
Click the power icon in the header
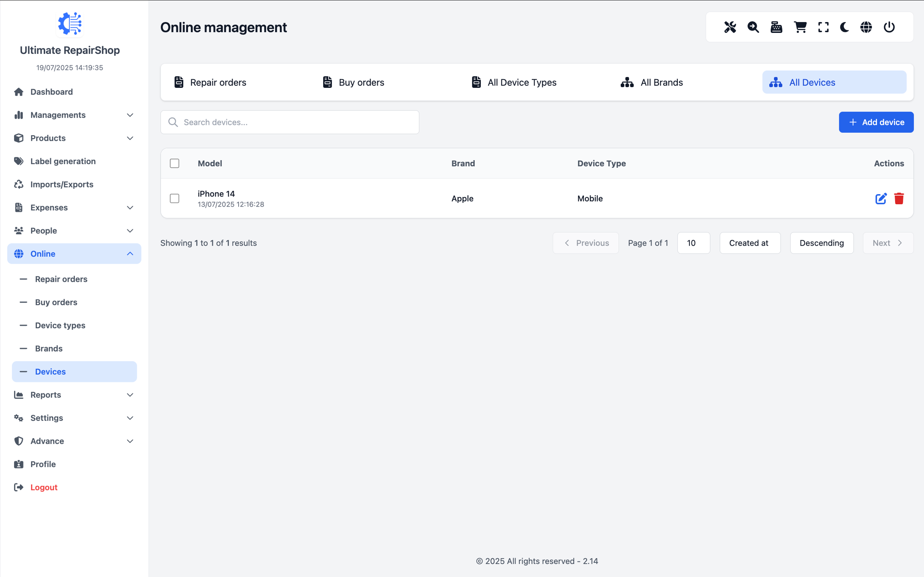point(889,27)
